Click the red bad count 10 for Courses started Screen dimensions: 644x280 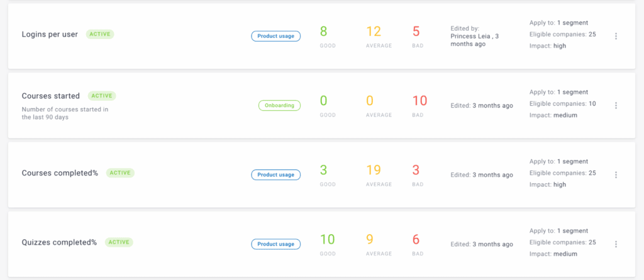(x=419, y=101)
